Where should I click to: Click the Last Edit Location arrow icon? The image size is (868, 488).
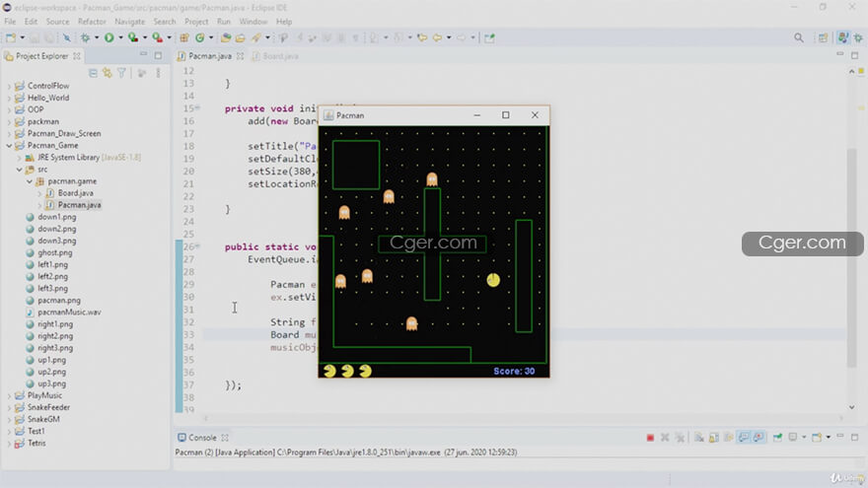coord(422,37)
